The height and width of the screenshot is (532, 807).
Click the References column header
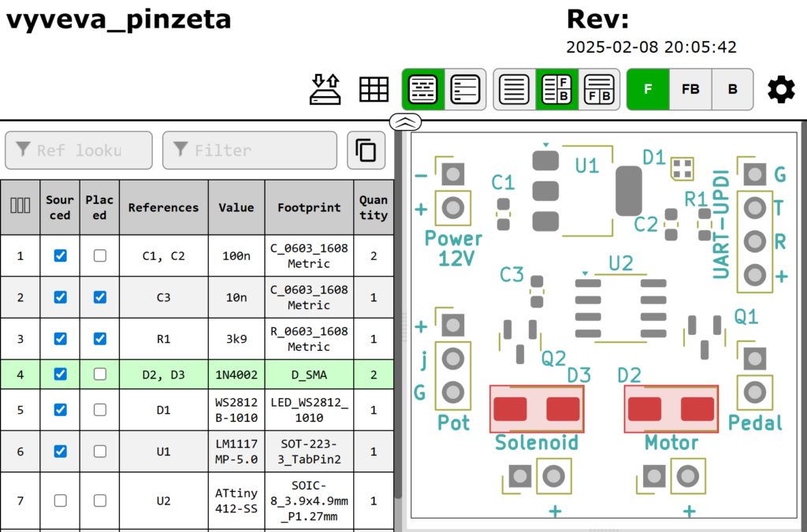(x=163, y=207)
